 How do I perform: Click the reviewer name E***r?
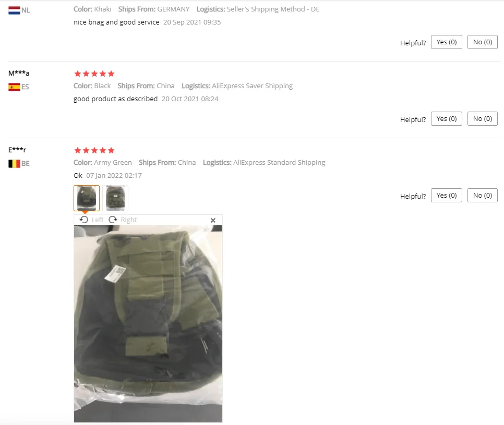coord(17,150)
